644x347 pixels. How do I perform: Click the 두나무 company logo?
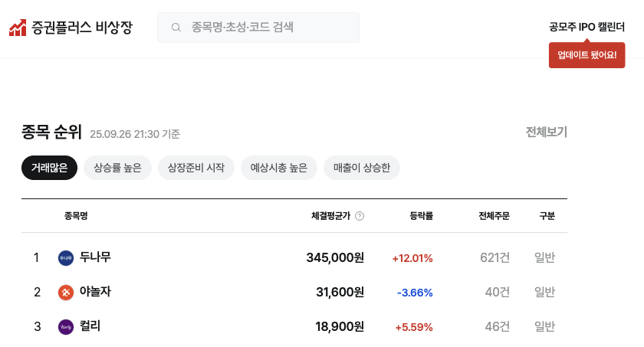pyautogui.click(x=66, y=257)
